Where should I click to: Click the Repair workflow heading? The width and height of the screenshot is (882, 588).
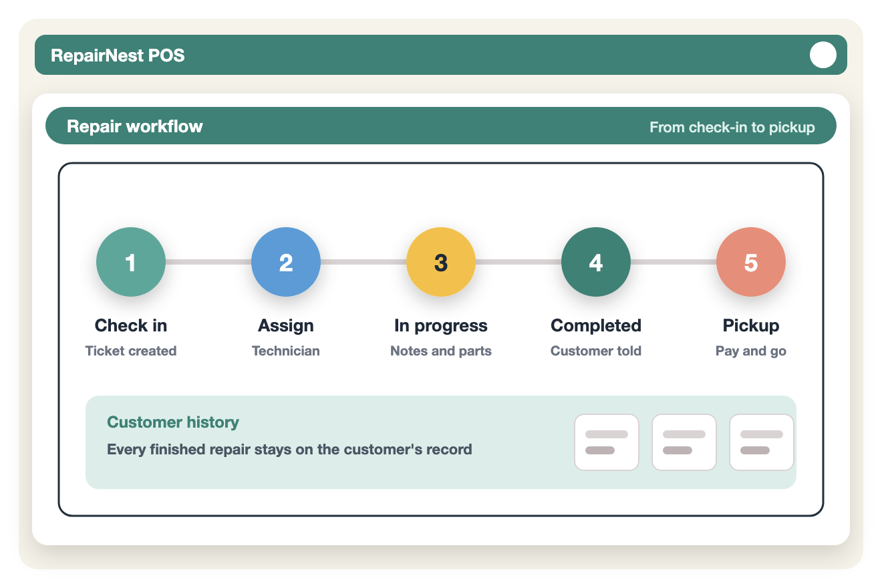tap(135, 126)
